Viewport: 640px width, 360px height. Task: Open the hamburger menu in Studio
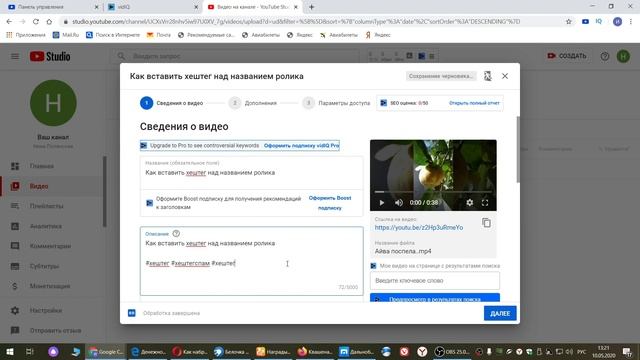(15, 56)
